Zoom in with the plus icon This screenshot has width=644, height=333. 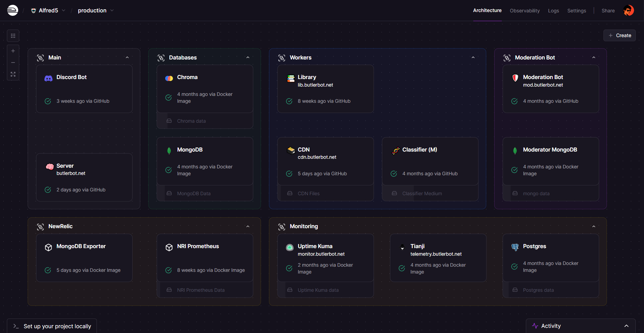coord(13,51)
